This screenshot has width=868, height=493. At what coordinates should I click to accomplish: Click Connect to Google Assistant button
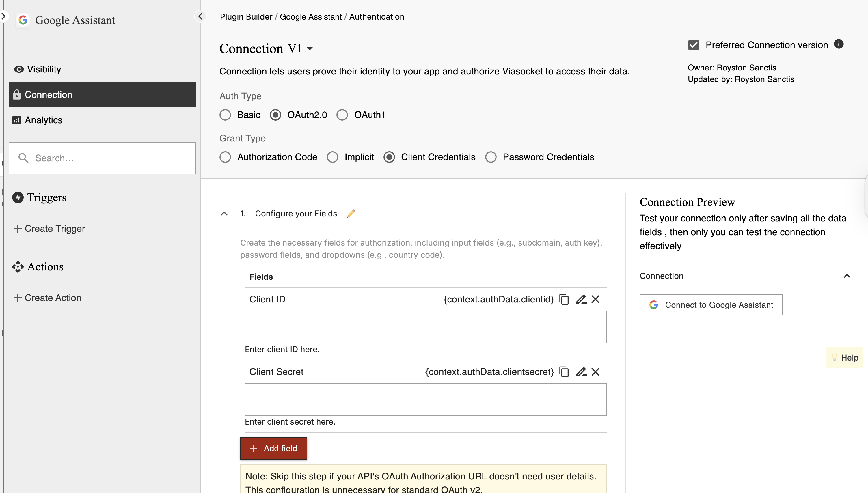(711, 305)
